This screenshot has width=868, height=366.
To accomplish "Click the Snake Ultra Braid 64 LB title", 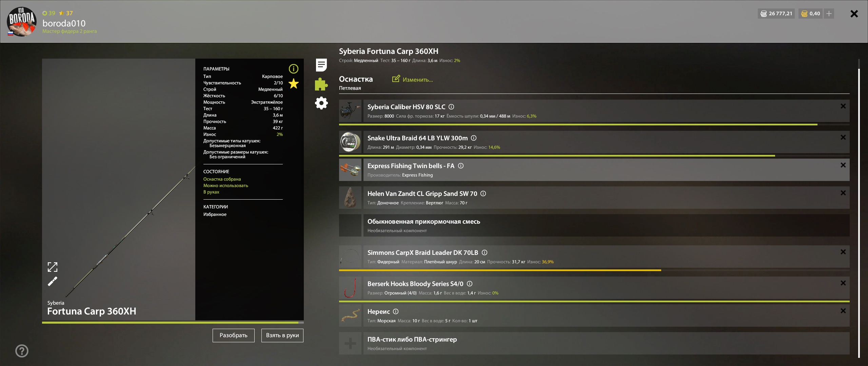I will point(417,138).
